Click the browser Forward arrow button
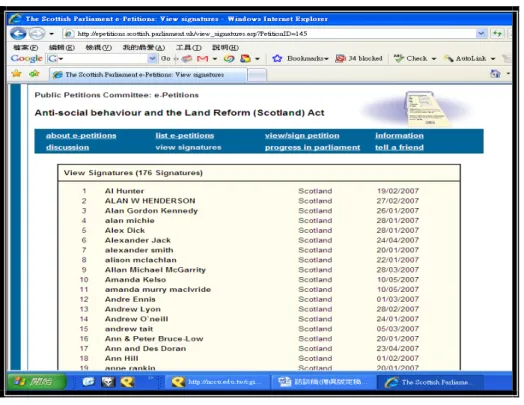Viewport: 524px width, 405px height. point(36,33)
